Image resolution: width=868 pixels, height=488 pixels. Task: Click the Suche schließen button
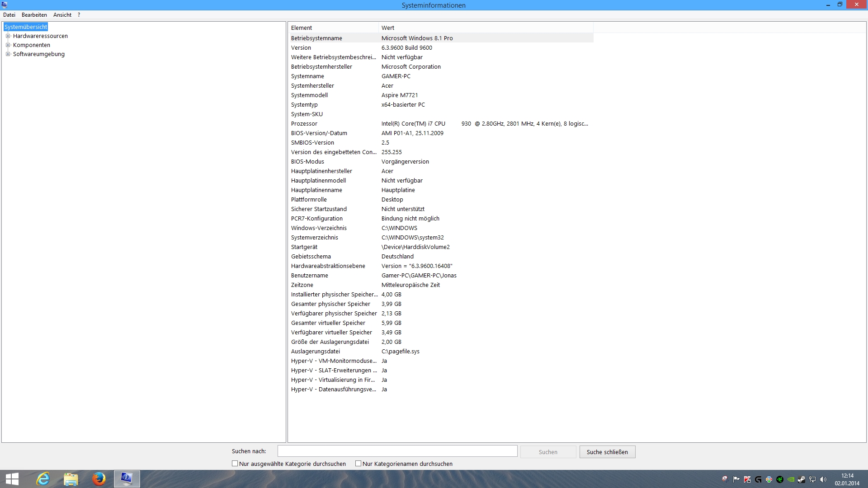tap(607, 452)
